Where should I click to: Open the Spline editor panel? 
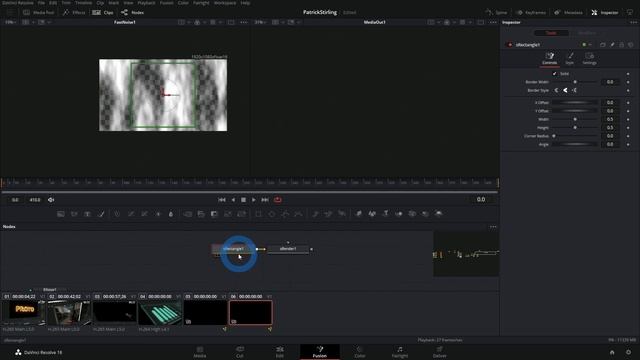tap(496, 13)
